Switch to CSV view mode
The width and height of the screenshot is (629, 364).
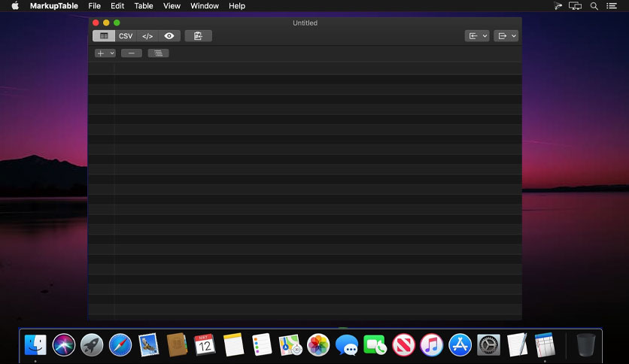click(x=126, y=36)
